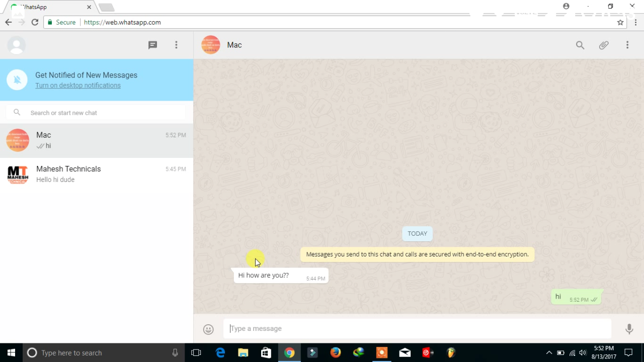Viewport: 644px width, 362px height.
Task: Open your own profile avatar
Action: [x=16, y=45]
